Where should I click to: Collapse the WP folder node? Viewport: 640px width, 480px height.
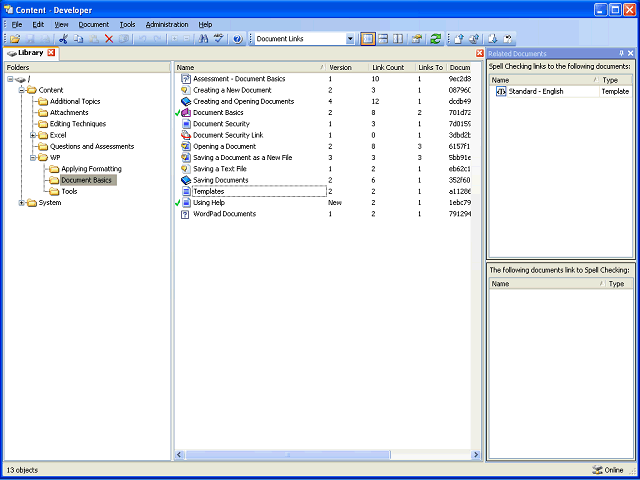[33, 158]
